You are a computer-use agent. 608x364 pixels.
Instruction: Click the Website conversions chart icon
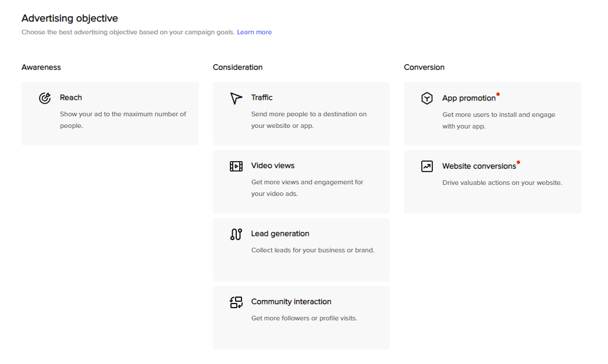pyautogui.click(x=427, y=166)
